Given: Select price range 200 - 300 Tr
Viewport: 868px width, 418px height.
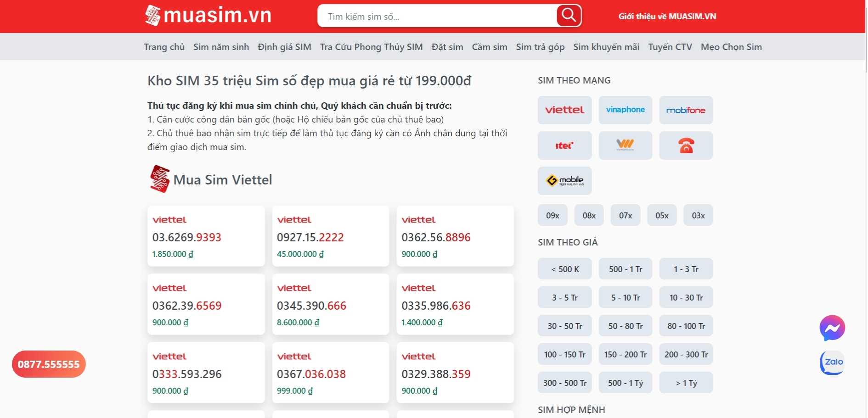Looking at the screenshot, I should click(x=686, y=354).
